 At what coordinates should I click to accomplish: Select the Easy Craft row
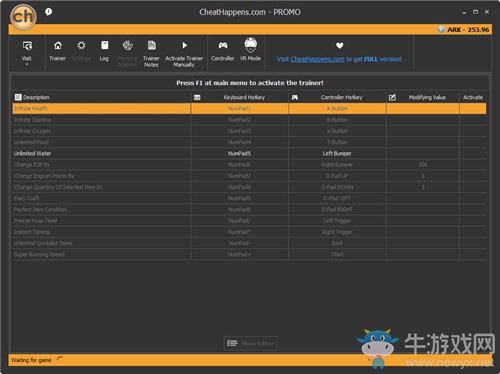pos(249,198)
